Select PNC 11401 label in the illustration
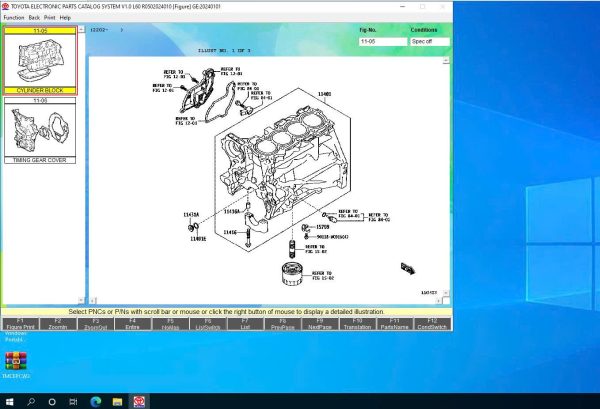Viewport: 600px width, 409px height. [x=325, y=94]
